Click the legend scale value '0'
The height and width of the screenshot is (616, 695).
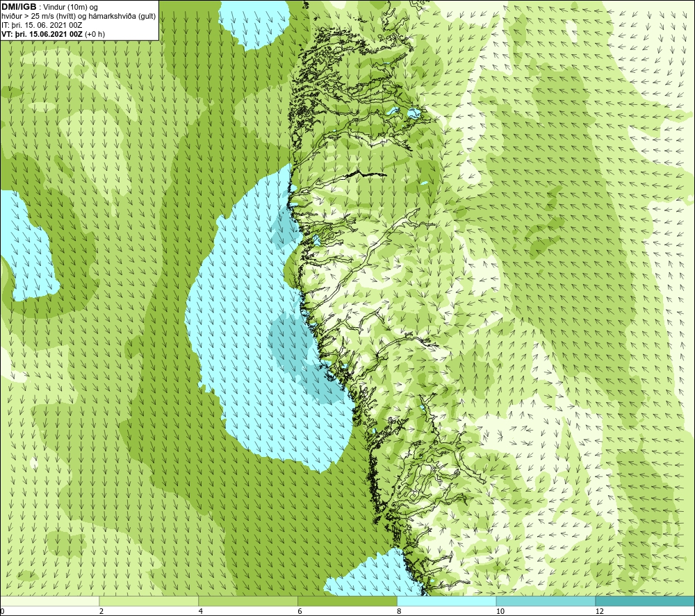(2, 611)
